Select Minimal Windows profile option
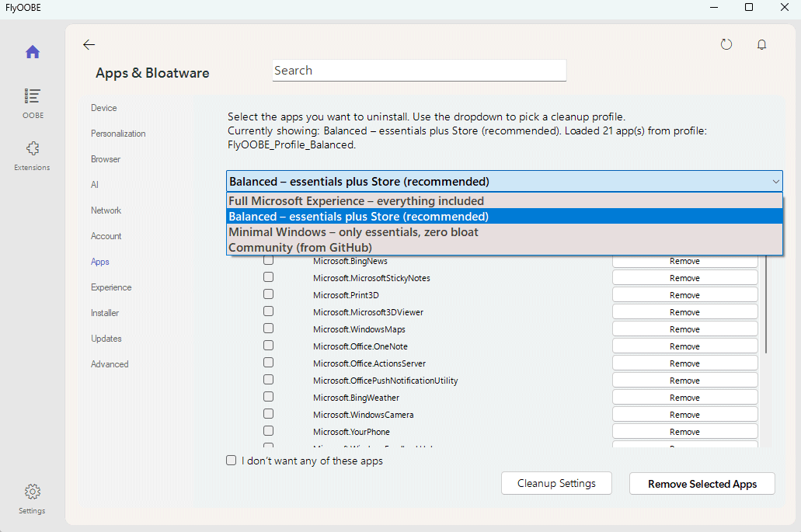Screen dimensions: 801x532 point(353,232)
